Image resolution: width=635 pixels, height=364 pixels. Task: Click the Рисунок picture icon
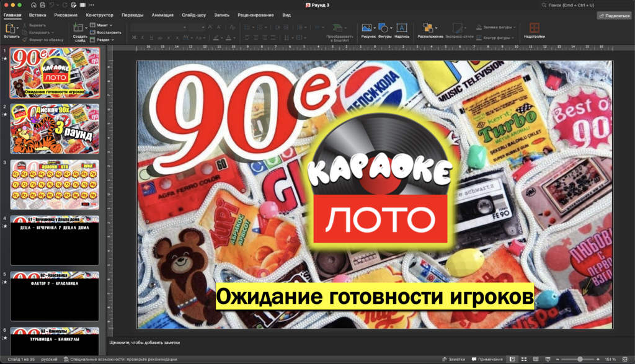point(366,28)
